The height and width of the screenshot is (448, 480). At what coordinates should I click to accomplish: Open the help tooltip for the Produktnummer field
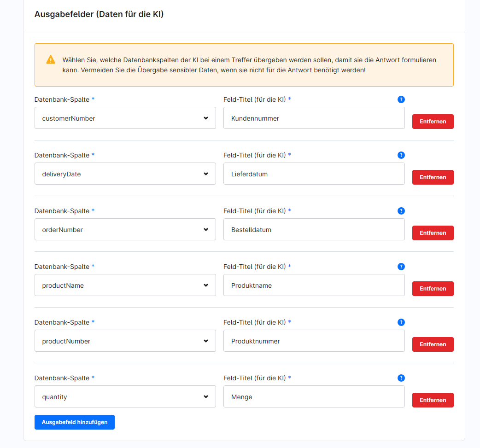click(401, 322)
